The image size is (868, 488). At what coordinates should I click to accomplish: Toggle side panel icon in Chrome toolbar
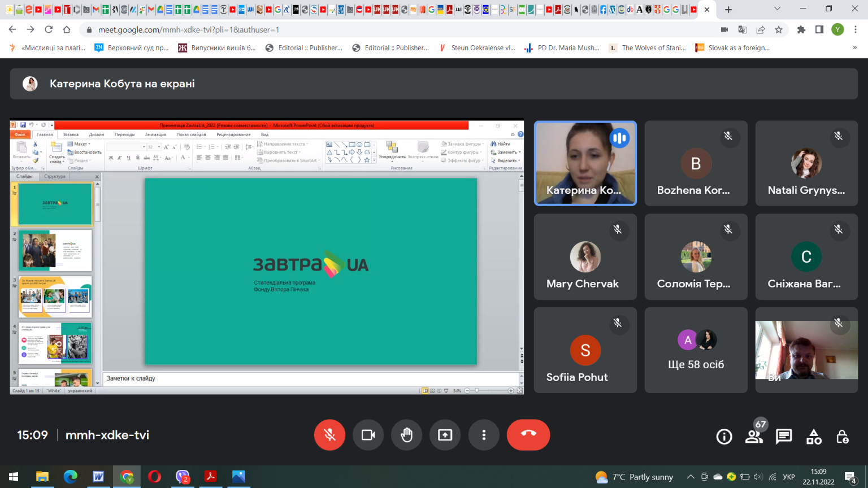click(819, 29)
